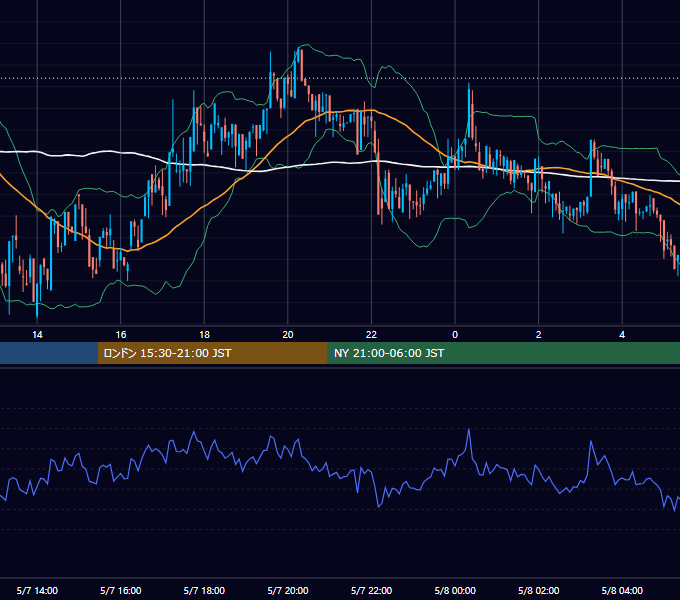Click the 5/8 02:00 label on the indicator axis
Screen dimensions: 680x600
coord(539,590)
